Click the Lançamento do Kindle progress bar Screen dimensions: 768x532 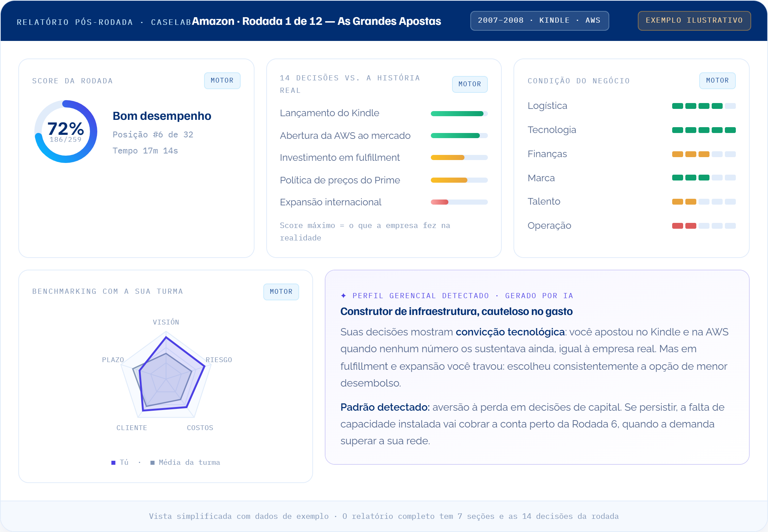coord(459,114)
